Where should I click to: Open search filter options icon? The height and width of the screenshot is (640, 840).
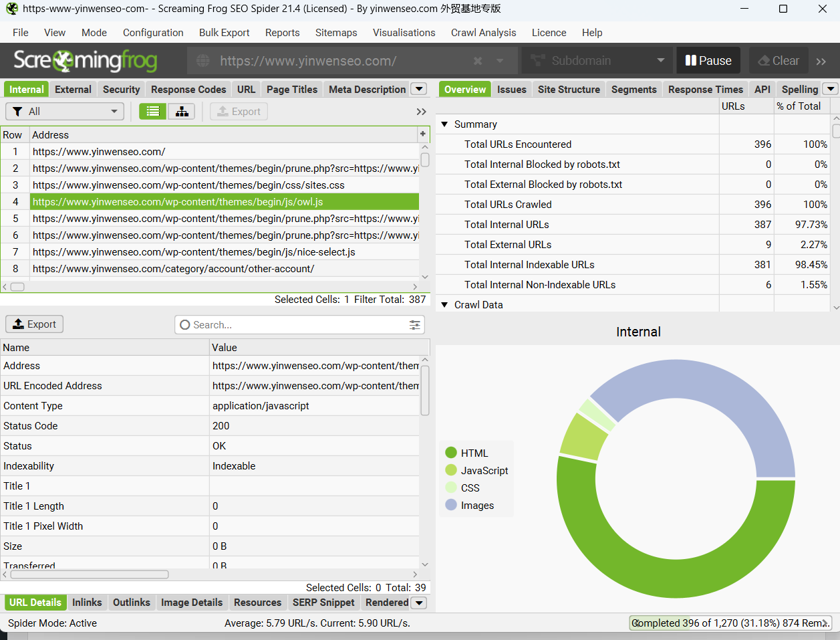point(415,325)
